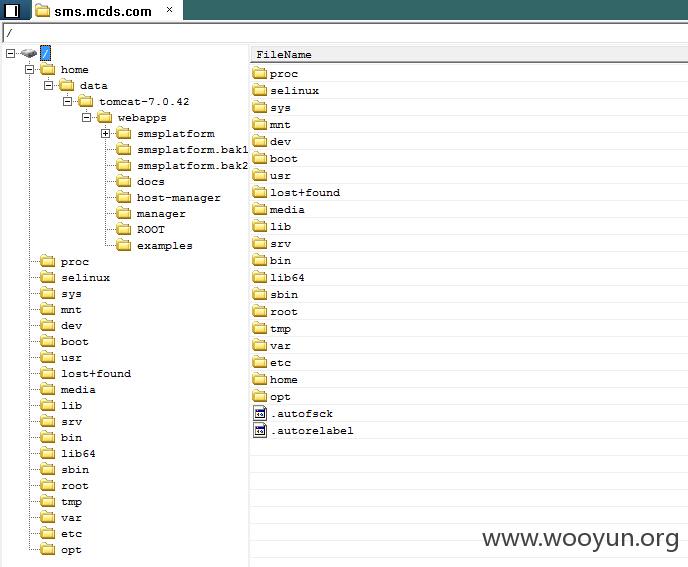Click selinux folder icon in file list
This screenshot has width=688, height=567.
tap(260, 90)
